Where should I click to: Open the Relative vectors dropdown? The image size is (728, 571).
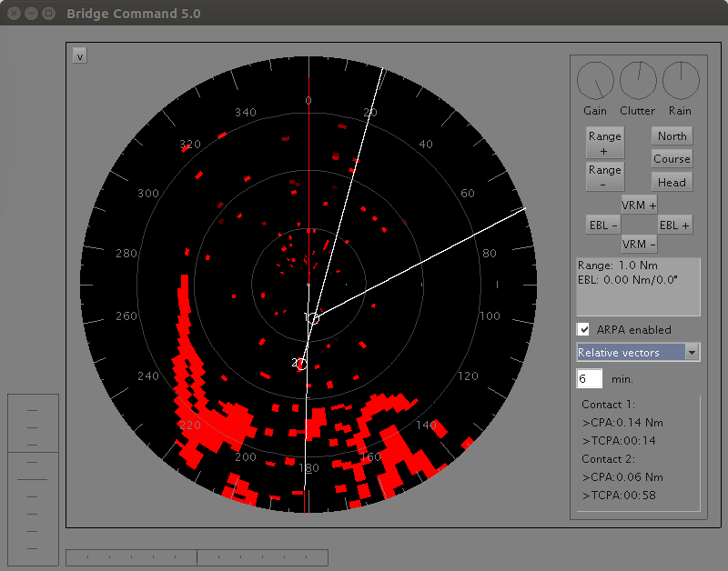(x=638, y=353)
